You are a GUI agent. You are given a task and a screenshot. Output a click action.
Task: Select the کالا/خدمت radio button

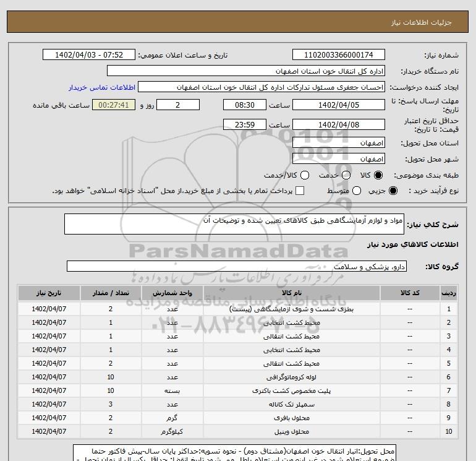[x=305, y=175]
